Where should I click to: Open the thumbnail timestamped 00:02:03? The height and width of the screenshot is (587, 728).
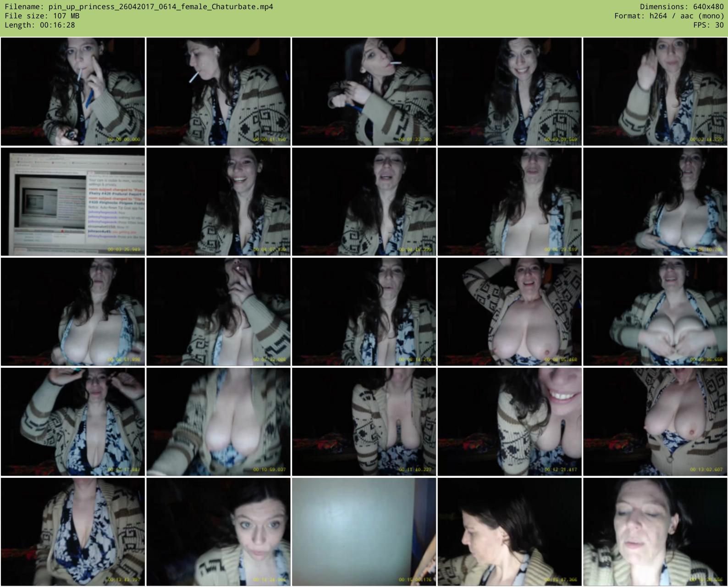click(x=509, y=92)
